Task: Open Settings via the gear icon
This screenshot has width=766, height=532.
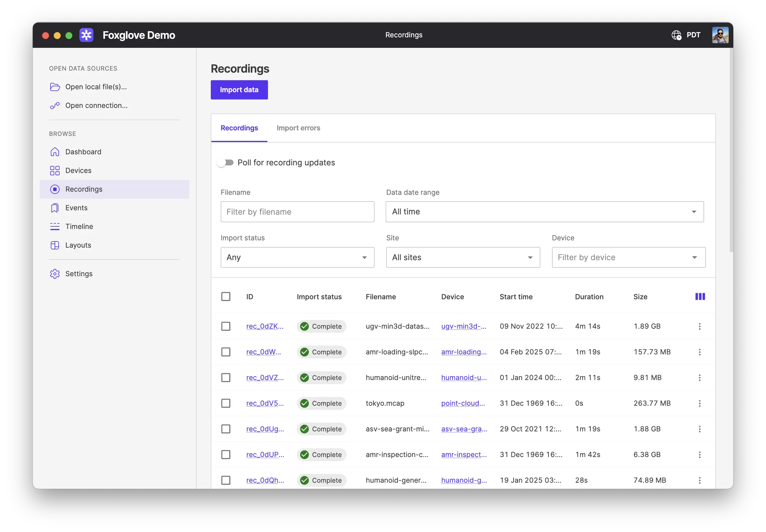Action: coord(55,274)
